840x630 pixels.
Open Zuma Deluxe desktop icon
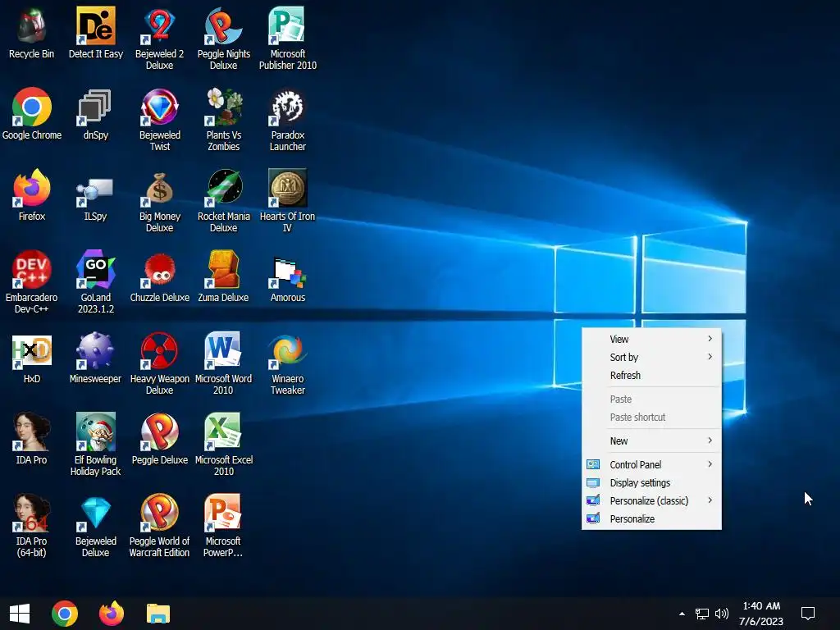tap(223, 276)
